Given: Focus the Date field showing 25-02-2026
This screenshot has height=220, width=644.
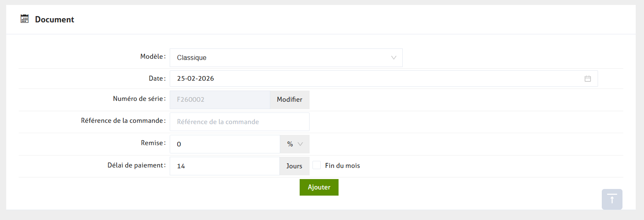Looking at the screenshot, I should point(372,79).
